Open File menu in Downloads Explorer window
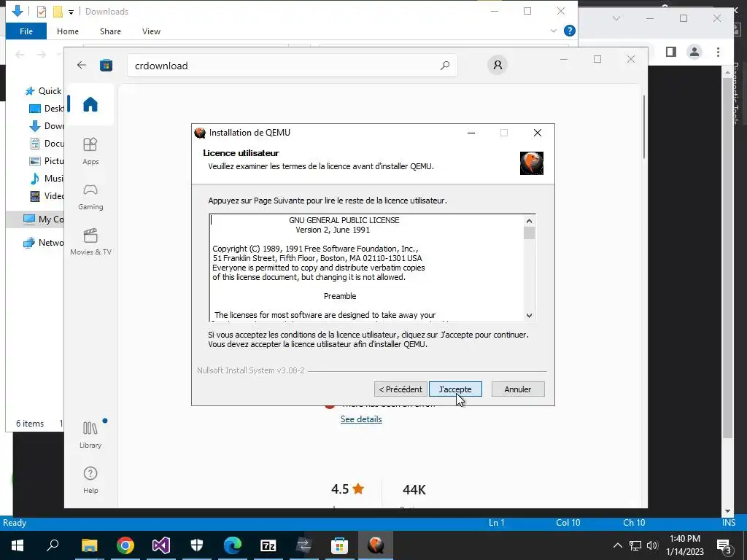Viewport: 747px width, 560px height. coord(26,31)
